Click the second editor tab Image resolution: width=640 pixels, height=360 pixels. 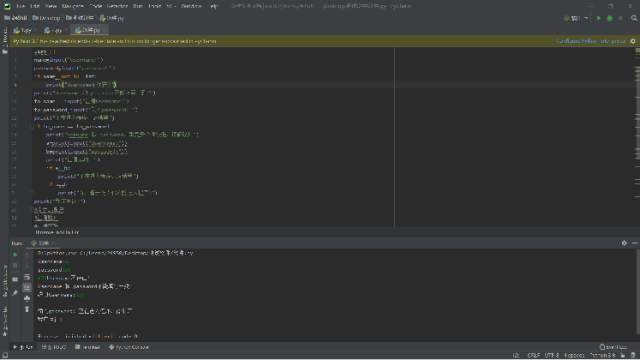[54, 30]
